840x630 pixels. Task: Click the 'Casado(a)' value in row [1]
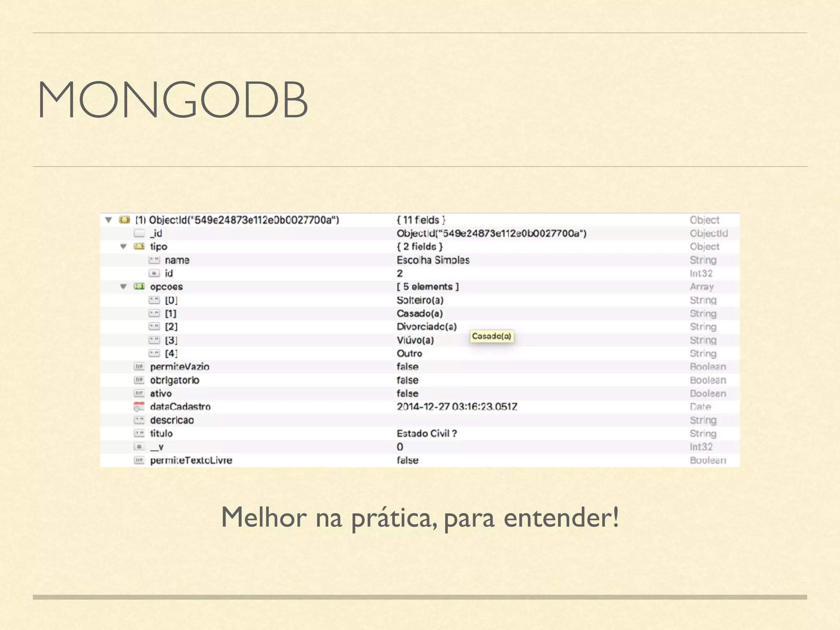(x=420, y=313)
